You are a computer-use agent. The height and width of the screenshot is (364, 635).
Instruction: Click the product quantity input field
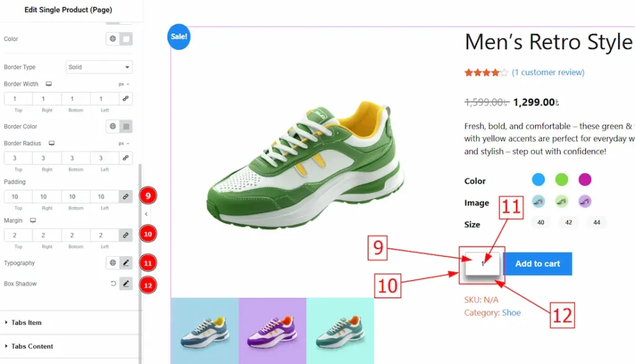point(482,264)
